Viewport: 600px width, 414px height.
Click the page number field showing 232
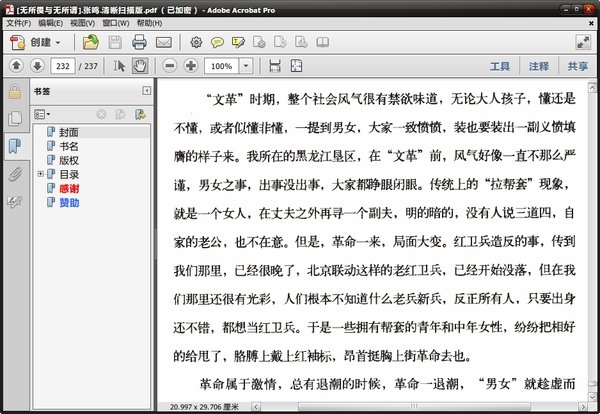click(64, 66)
